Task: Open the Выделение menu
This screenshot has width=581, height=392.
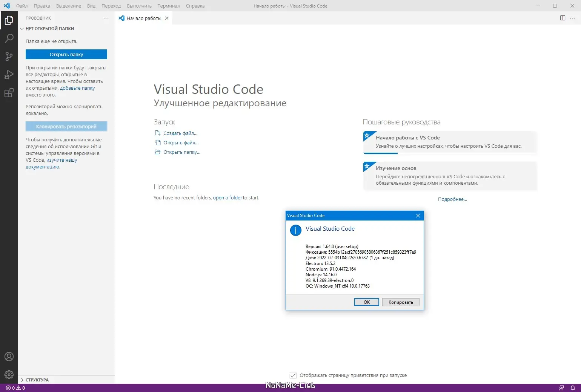Action: pyautogui.click(x=69, y=6)
